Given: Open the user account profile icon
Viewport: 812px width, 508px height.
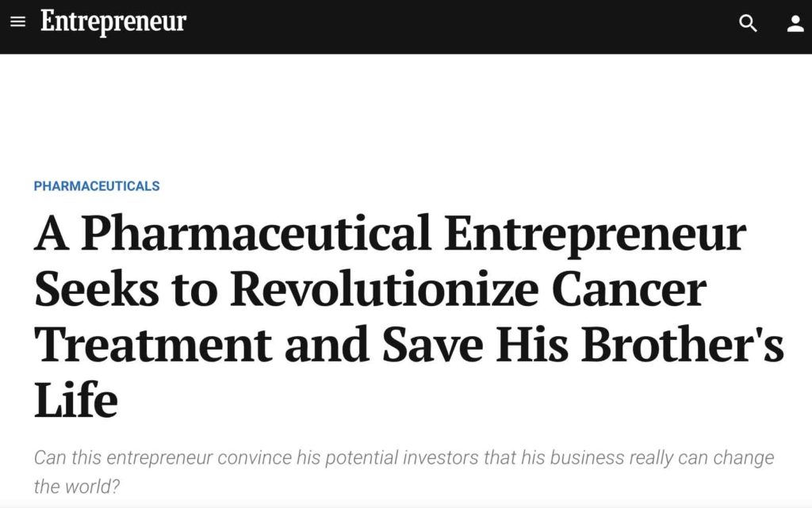Looking at the screenshot, I should [x=795, y=23].
